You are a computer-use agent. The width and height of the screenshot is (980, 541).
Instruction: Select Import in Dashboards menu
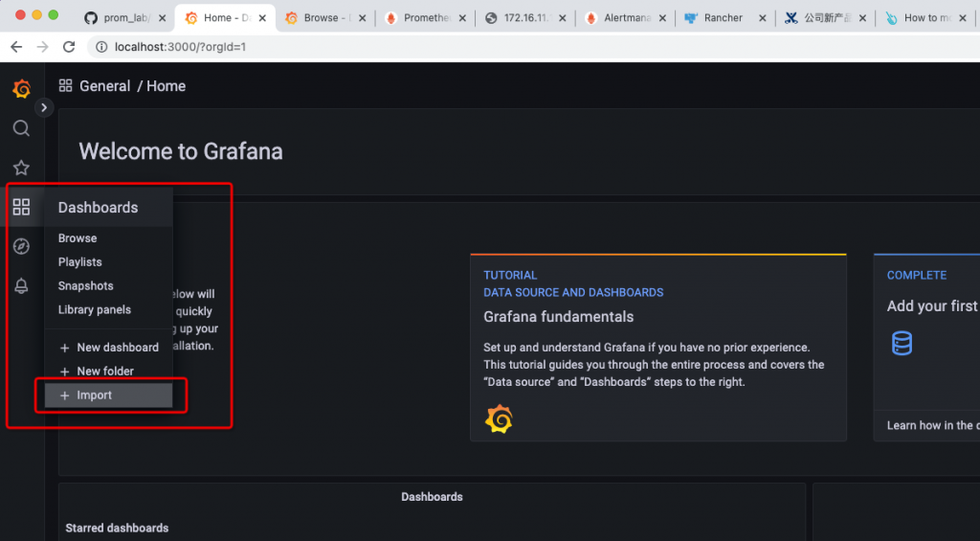pos(109,395)
